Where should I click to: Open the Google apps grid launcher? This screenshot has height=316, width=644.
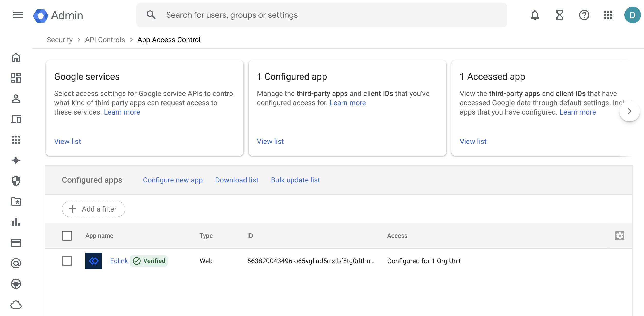pyautogui.click(x=608, y=15)
